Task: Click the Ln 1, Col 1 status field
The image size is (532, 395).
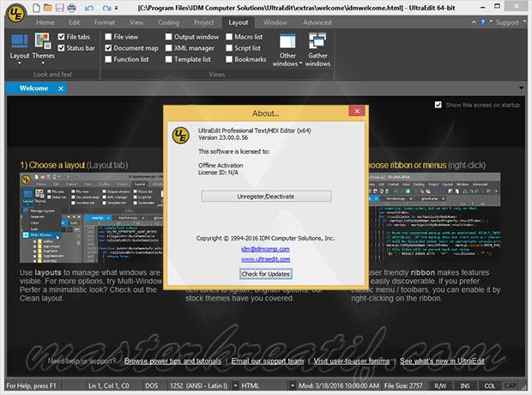Action: coord(109,386)
